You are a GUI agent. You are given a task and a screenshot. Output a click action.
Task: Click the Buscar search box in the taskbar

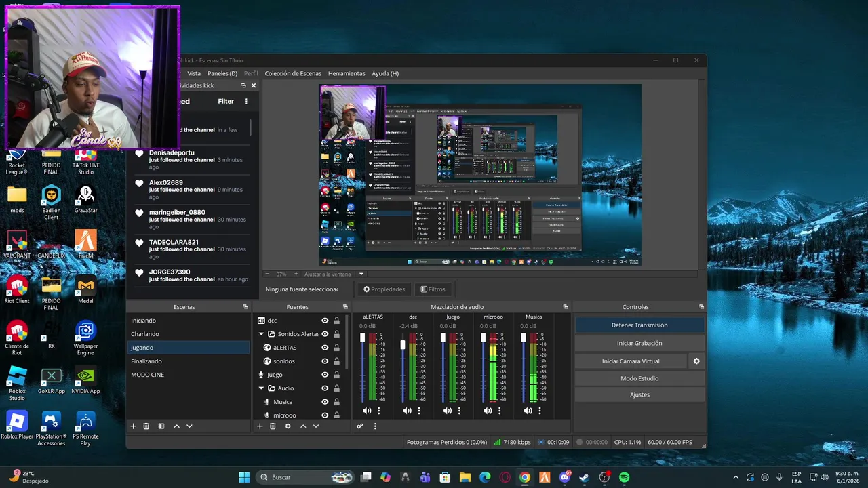[306, 477]
